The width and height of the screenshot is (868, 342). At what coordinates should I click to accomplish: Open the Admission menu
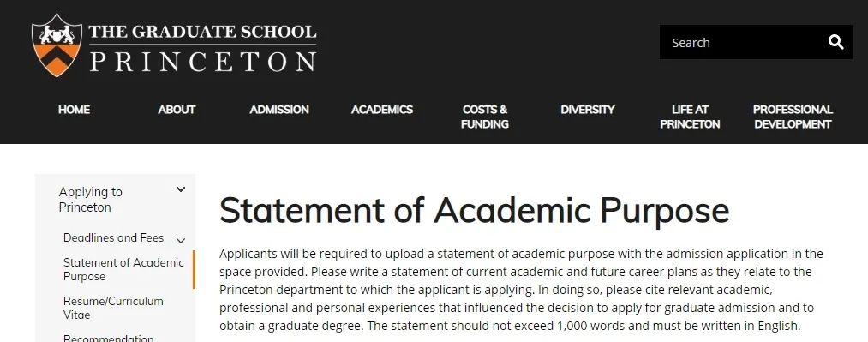pos(279,110)
